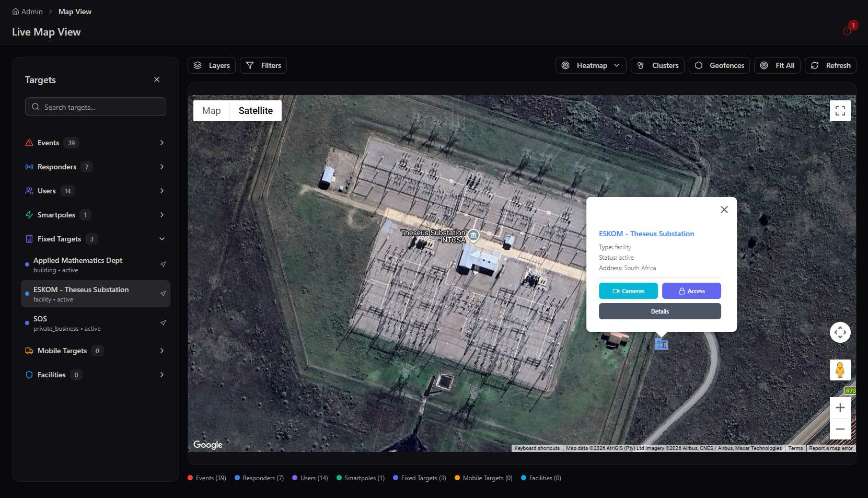The image size is (868, 498).
Task: Select the Street View pegman icon
Action: pyautogui.click(x=840, y=370)
